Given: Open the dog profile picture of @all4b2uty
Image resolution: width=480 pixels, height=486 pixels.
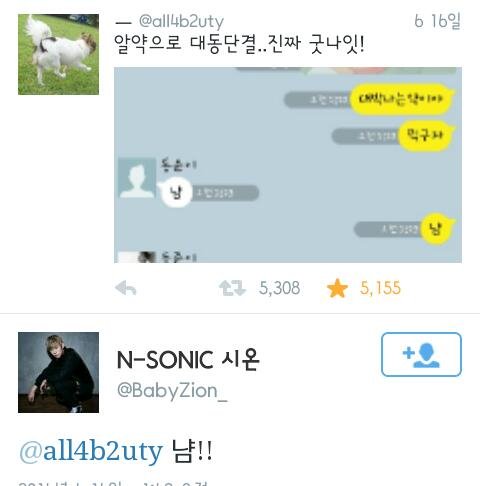Looking at the screenshot, I should coord(58,54).
